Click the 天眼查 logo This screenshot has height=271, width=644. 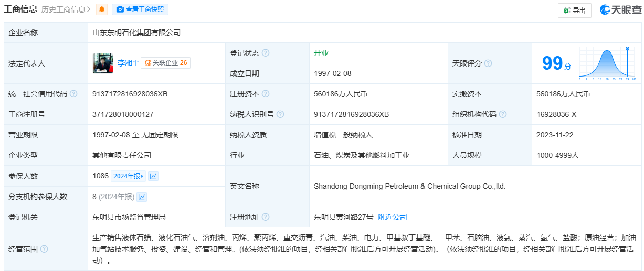pyautogui.click(x=620, y=10)
